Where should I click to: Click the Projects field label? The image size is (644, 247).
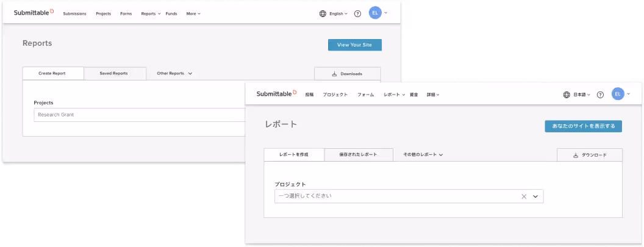click(x=43, y=102)
